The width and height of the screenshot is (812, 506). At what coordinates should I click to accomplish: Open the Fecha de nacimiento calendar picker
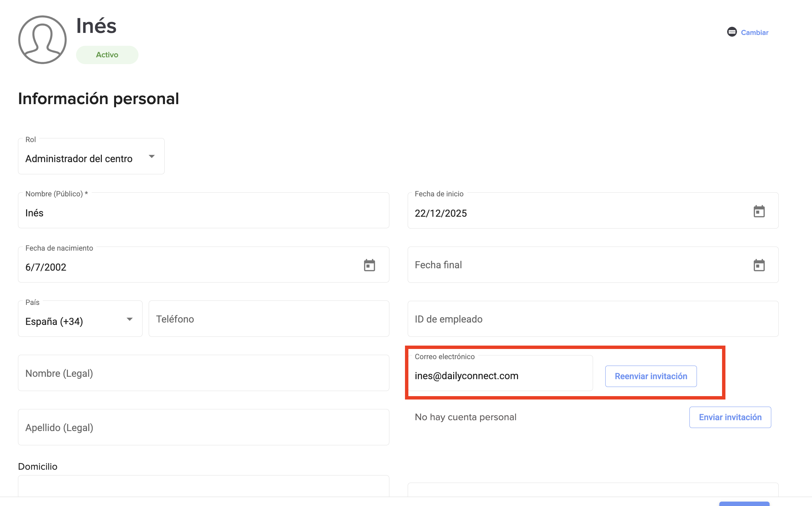coord(369,265)
